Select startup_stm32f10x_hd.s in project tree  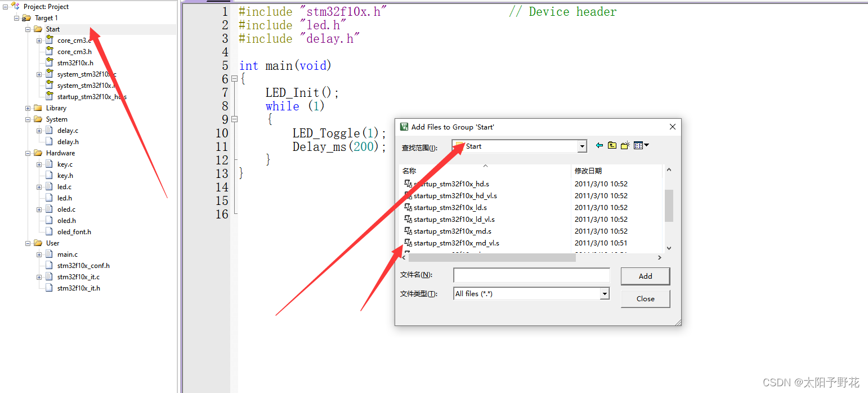click(92, 96)
